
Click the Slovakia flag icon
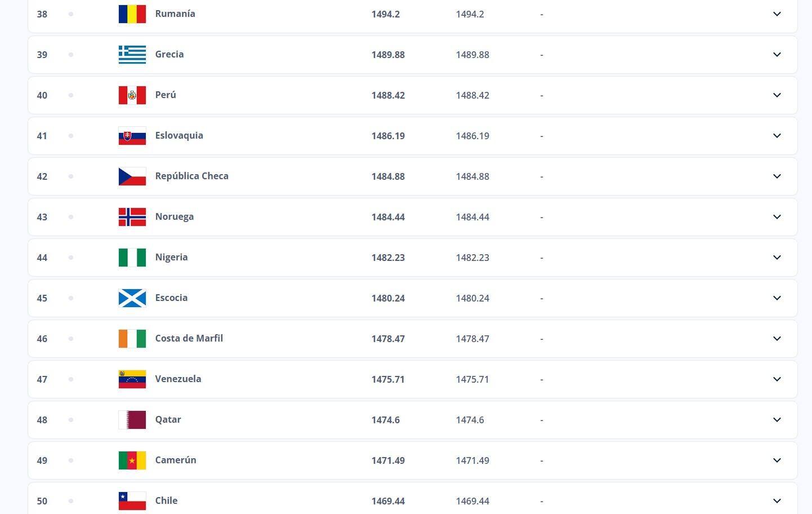132,135
